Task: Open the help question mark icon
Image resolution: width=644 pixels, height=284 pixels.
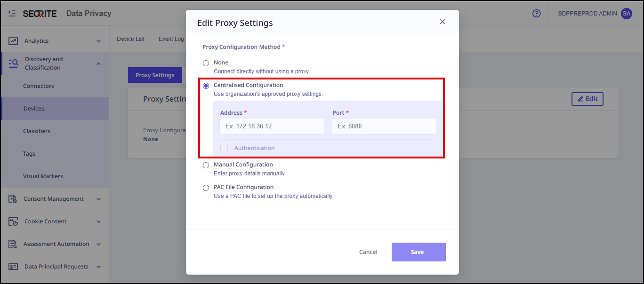Action: point(536,14)
